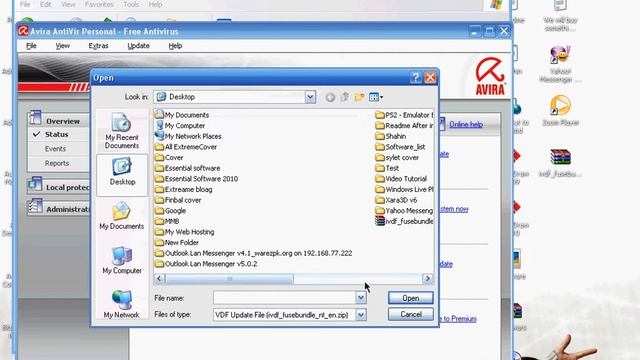Select Outlook Lan Messenger v5.0.2 folder
Screen dimensions: 640x360
(x=207, y=264)
